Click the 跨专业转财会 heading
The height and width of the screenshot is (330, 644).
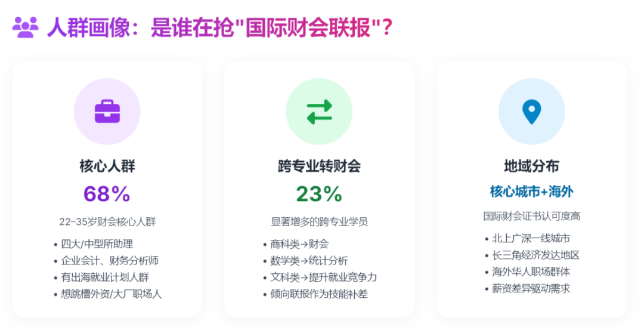[x=319, y=165]
